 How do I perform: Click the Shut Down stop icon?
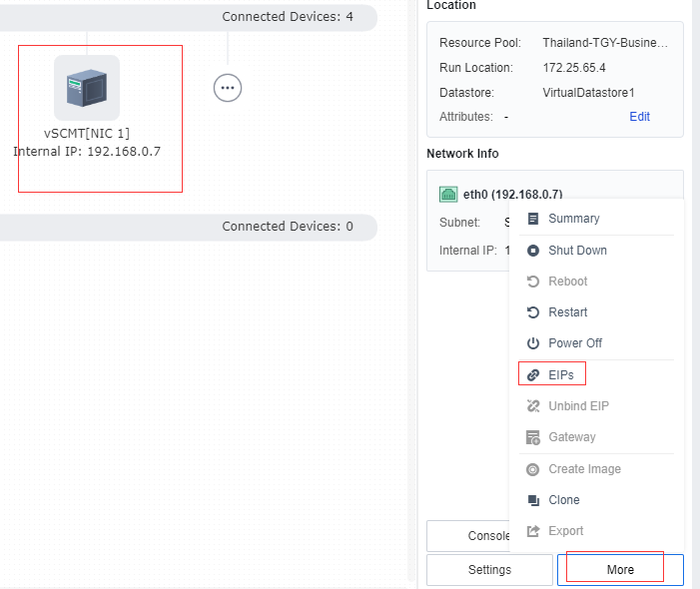click(x=532, y=251)
